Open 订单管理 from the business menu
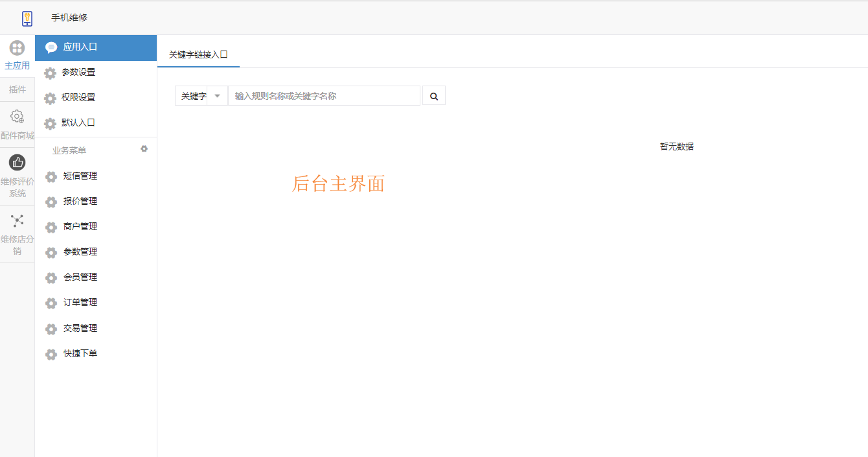The image size is (868, 457). coord(78,303)
